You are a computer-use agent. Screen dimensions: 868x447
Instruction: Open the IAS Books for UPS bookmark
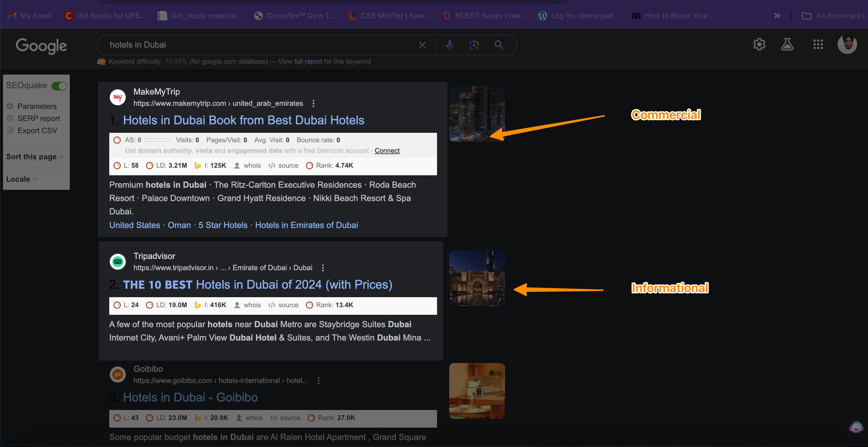click(x=105, y=15)
